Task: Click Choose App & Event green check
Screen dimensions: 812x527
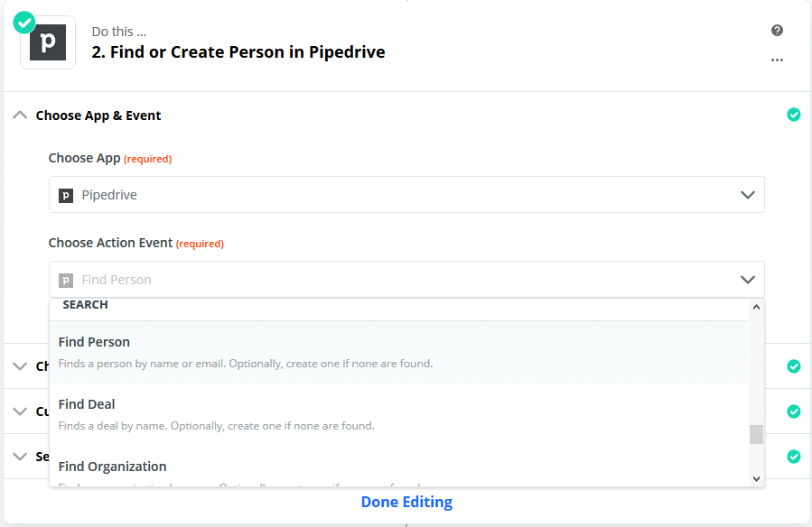Action: [793, 115]
